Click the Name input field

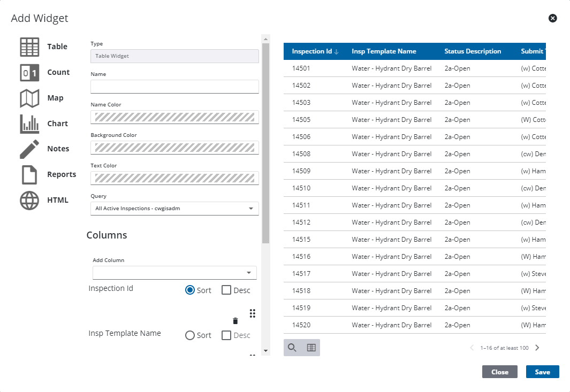click(x=174, y=87)
